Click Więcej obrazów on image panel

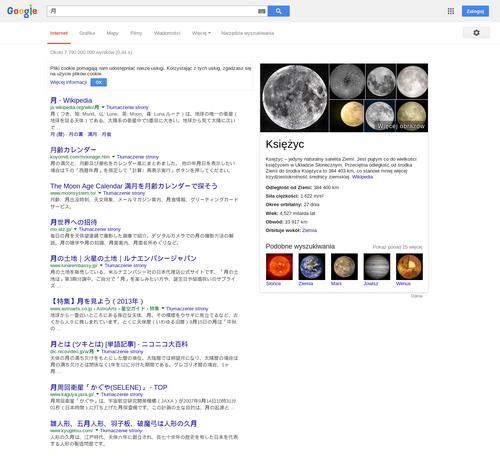pos(401,126)
